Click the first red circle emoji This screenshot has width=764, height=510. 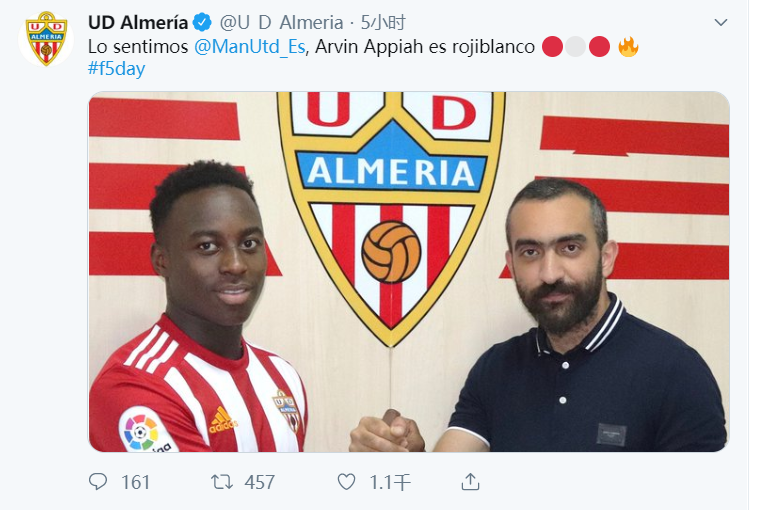click(x=553, y=47)
